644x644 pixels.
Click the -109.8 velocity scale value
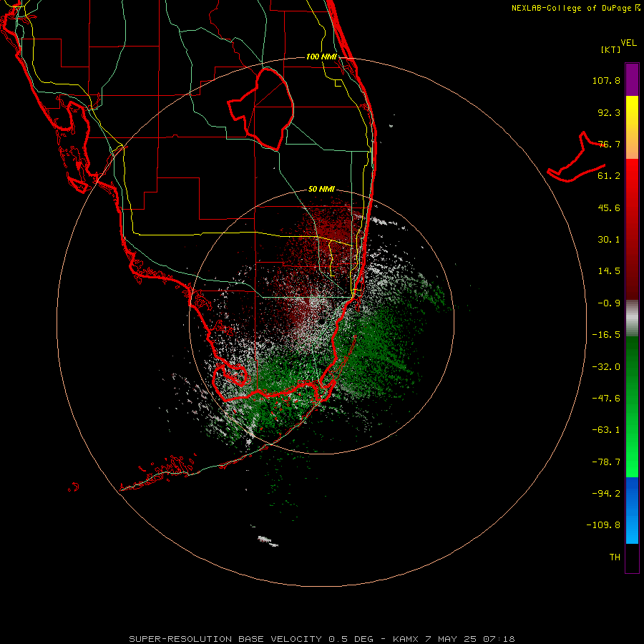(604, 525)
